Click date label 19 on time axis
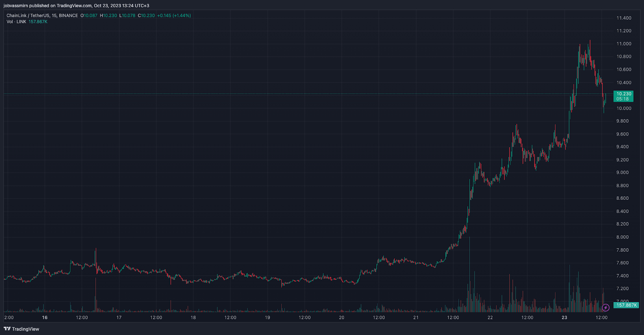The height and width of the screenshot is (335, 644). 267,317
